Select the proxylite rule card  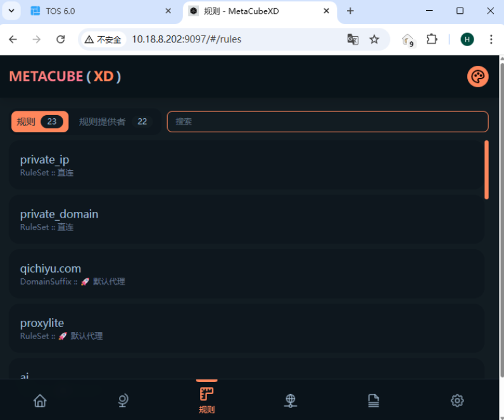click(x=246, y=328)
